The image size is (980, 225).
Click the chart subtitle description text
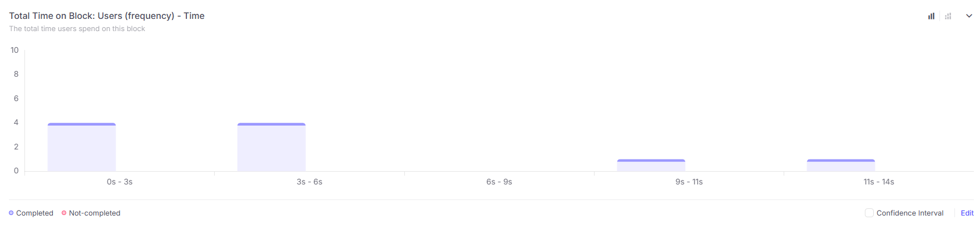tap(77, 28)
